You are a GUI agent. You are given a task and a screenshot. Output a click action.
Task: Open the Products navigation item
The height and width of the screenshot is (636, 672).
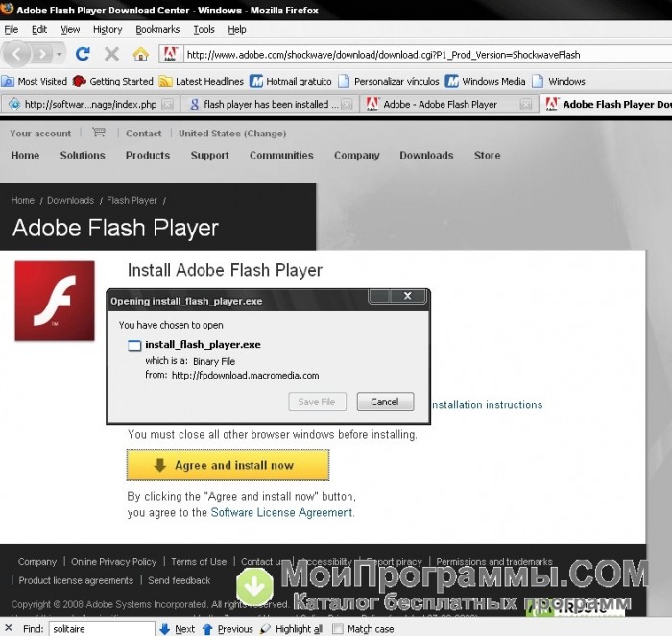click(x=148, y=156)
